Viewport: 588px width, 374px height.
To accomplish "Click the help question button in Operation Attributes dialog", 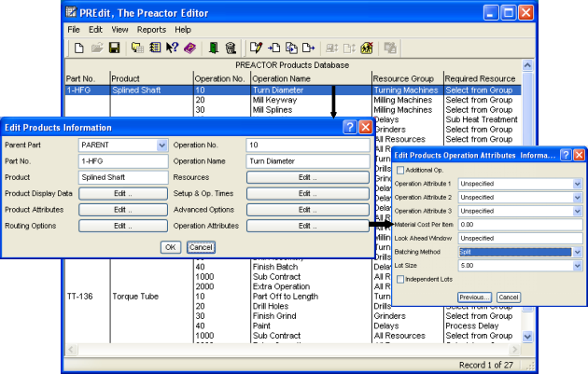I will tap(566, 155).
